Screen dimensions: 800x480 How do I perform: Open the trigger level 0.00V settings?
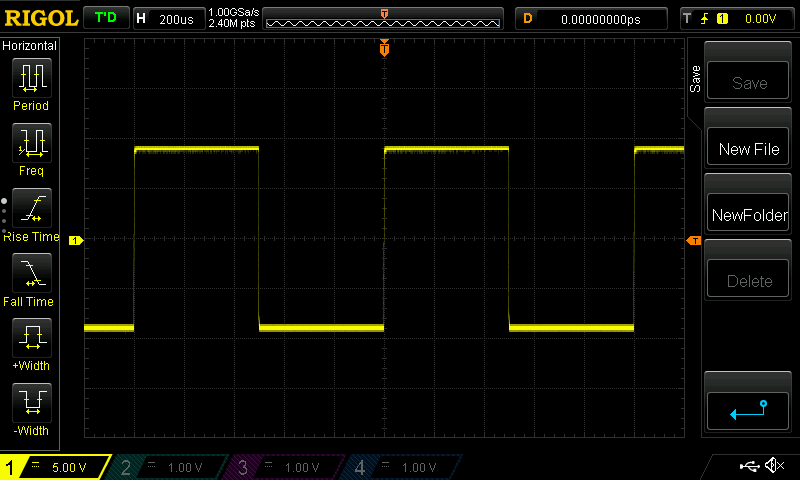(x=736, y=19)
